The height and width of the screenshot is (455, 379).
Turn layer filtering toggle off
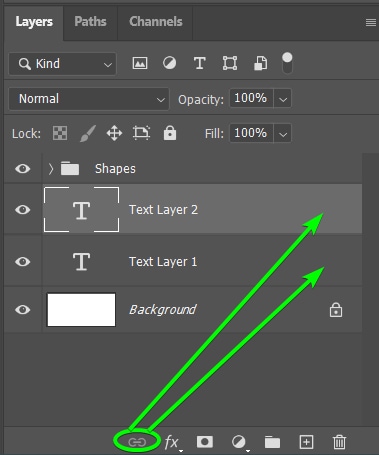click(x=287, y=63)
